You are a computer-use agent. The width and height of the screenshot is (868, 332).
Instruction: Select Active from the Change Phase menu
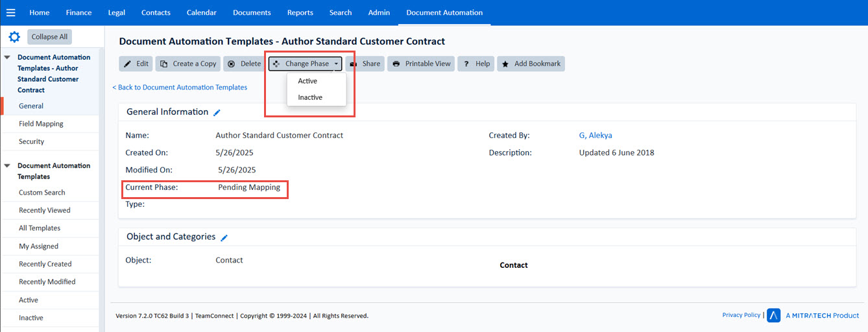tap(307, 81)
